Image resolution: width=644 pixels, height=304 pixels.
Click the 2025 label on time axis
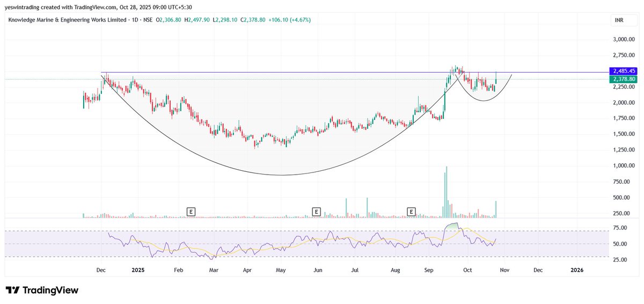tap(139, 270)
